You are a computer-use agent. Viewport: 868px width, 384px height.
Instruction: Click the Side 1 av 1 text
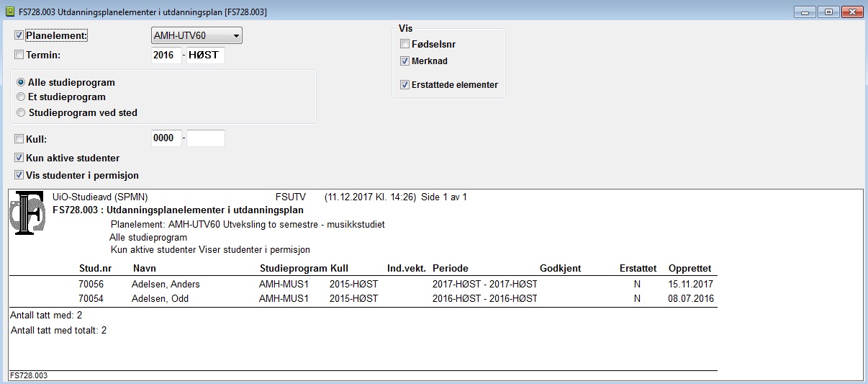(x=444, y=197)
